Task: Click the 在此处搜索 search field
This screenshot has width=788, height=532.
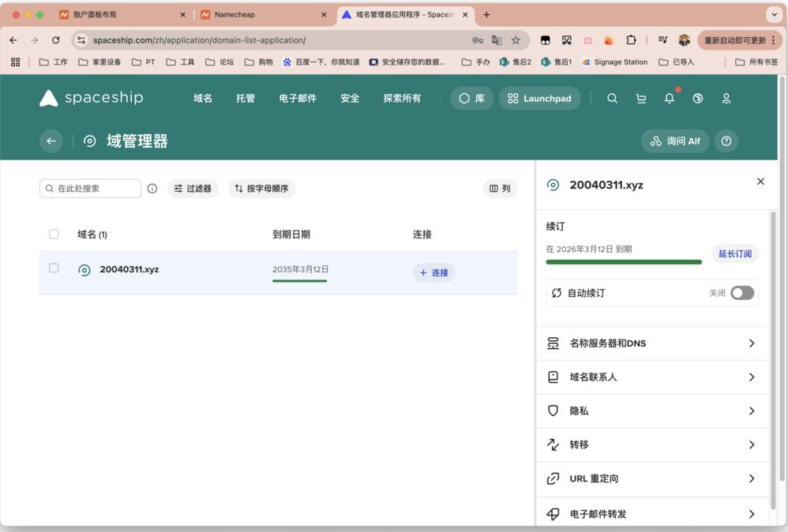Action: (x=91, y=189)
